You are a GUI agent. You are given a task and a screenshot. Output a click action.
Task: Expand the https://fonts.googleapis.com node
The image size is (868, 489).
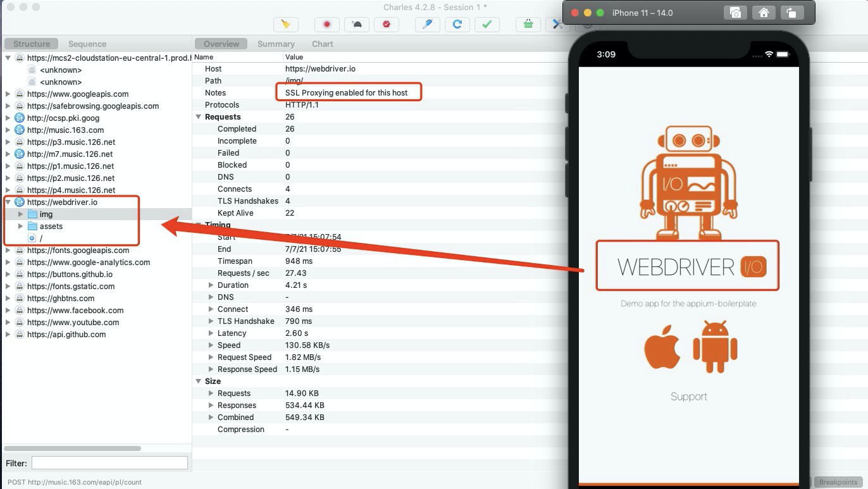click(8, 251)
